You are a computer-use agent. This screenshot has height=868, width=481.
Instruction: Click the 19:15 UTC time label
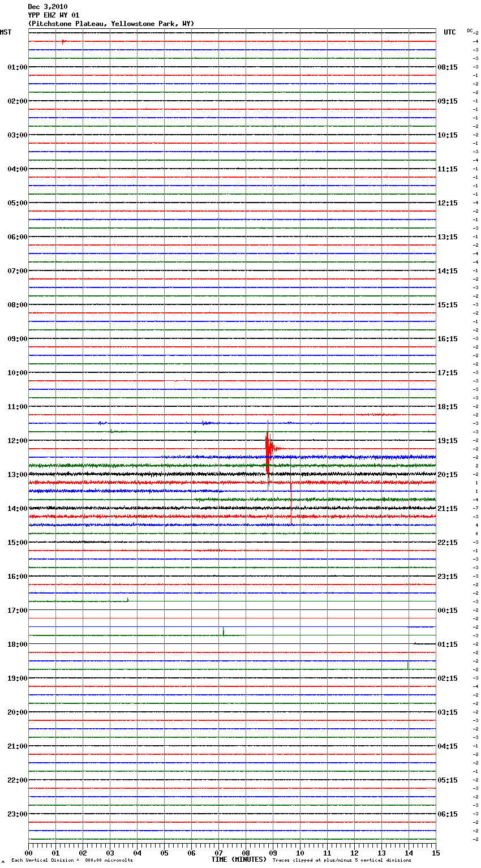[x=448, y=441]
